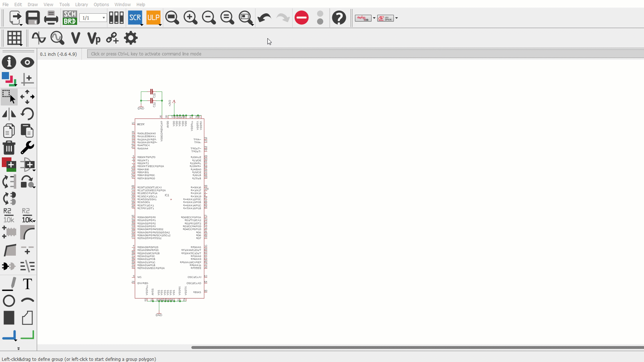
Task: Print the schematic via printer icon
Action: pyautogui.click(x=51, y=18)
